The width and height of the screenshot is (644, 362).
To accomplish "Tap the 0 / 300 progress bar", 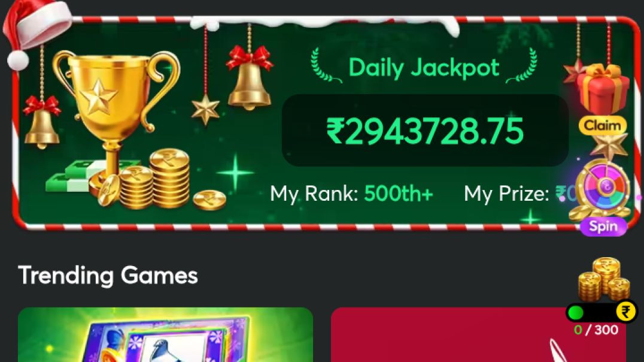I will (602, 312).
